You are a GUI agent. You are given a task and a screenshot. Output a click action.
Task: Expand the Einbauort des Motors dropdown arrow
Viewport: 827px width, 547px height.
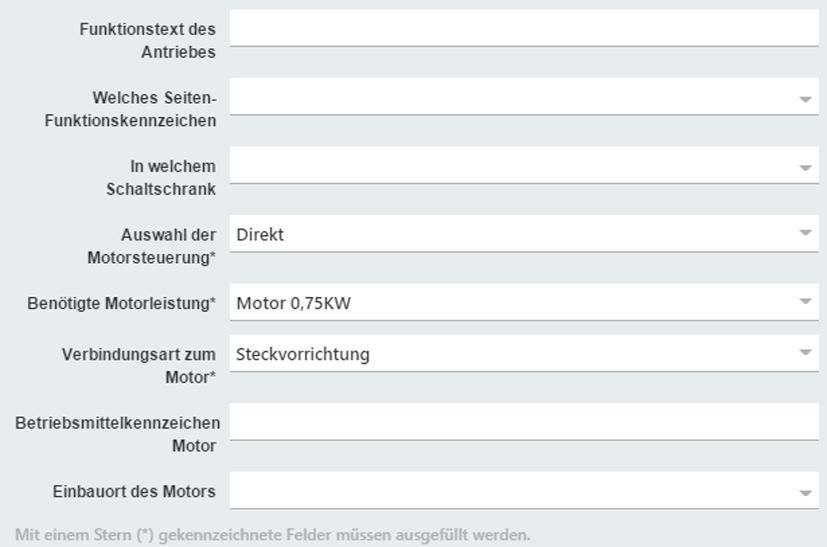tap(805, 492)
